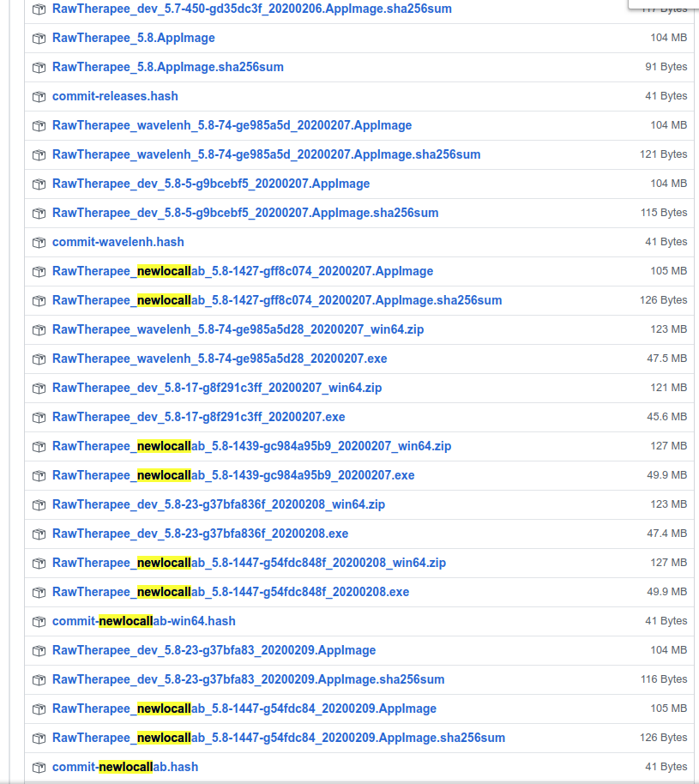This screenshot has width=699, height=784.
Task: Download wavelenh_5.8-74-ge985a5d28_20200207_win64.zip
Action: [238, 329]
